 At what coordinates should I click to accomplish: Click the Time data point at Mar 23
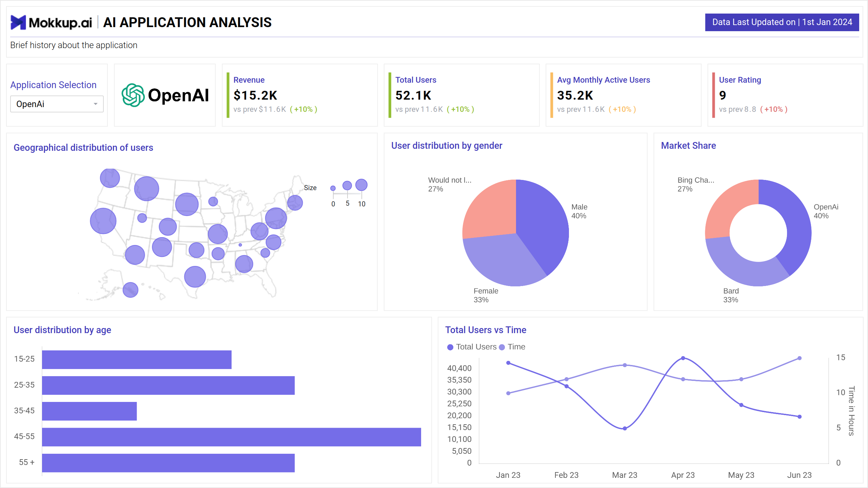625,365
